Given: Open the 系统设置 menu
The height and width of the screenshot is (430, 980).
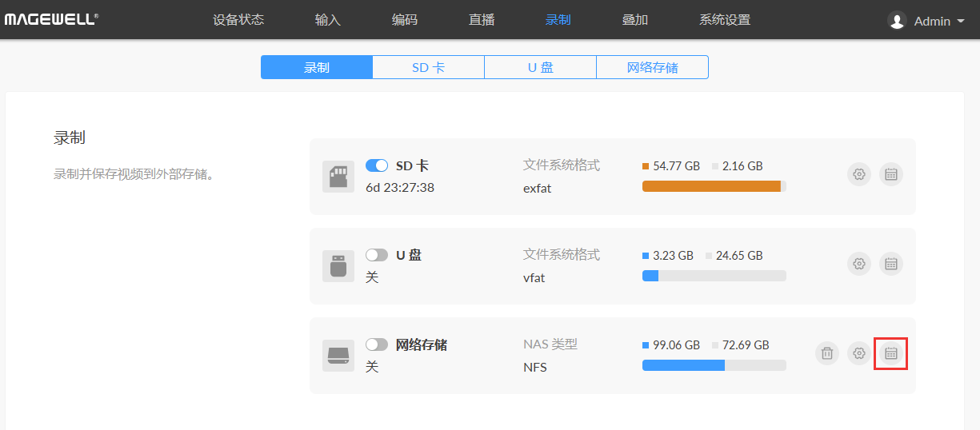Looking at the screenshot, I should click(725, 20).
